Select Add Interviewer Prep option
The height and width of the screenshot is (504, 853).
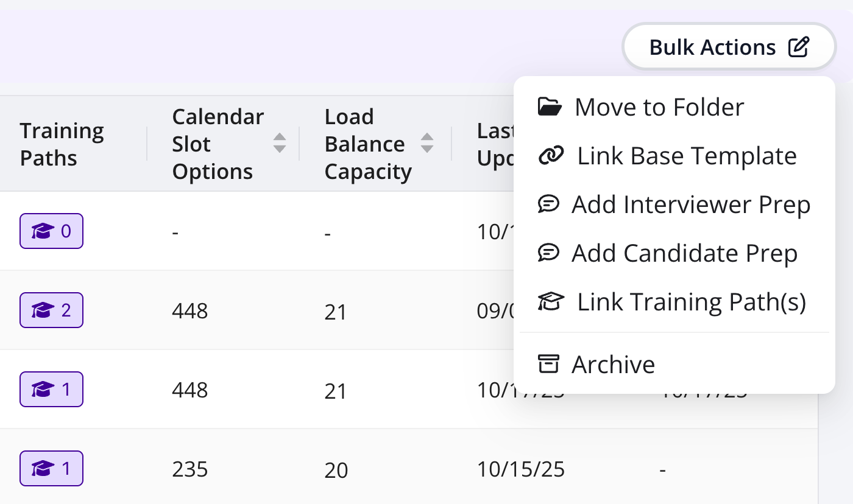[x=691, y=205]
